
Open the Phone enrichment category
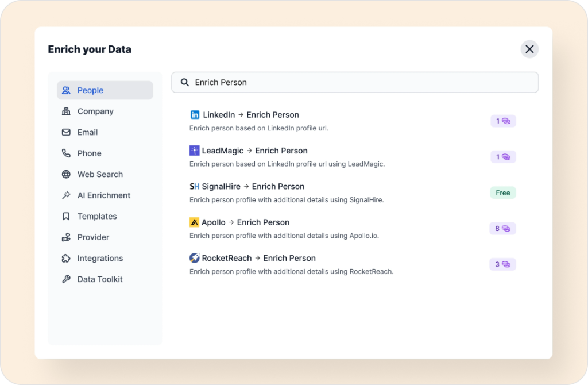[x=89, y=153]
